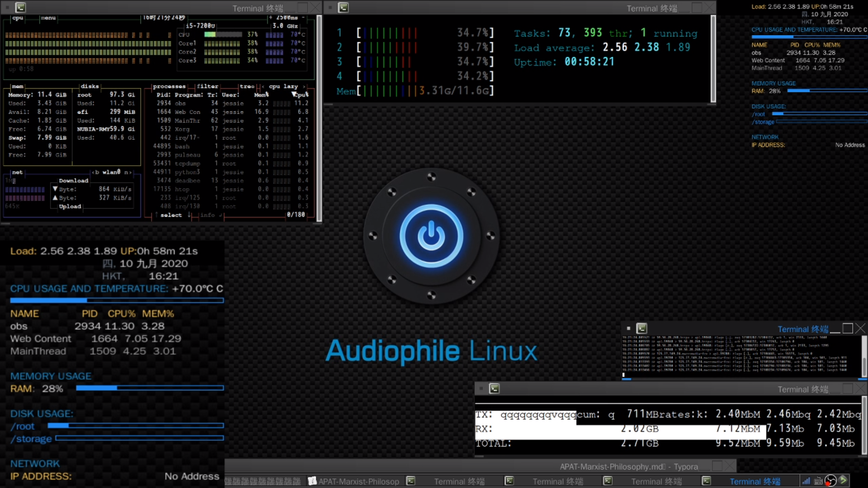Select the Web Con process row in bpytop
The image size is (868, 488).
(231, 112)
